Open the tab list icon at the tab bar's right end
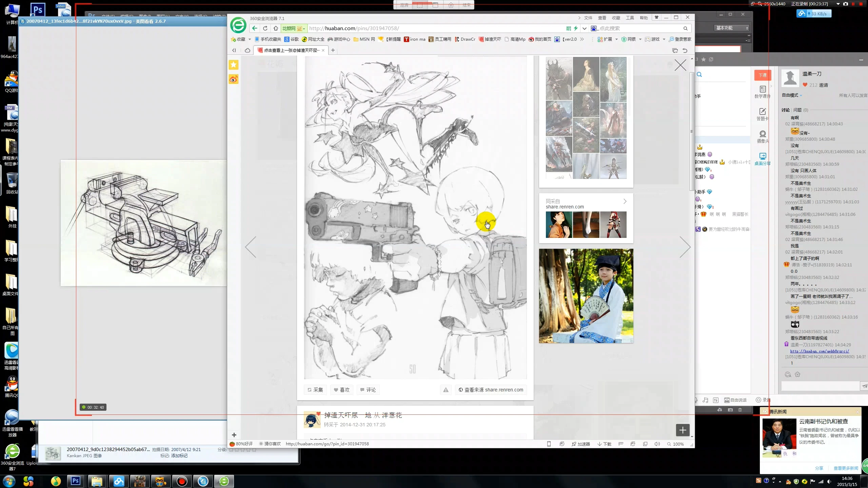868x488 pixels. click(x=675, y=50)
